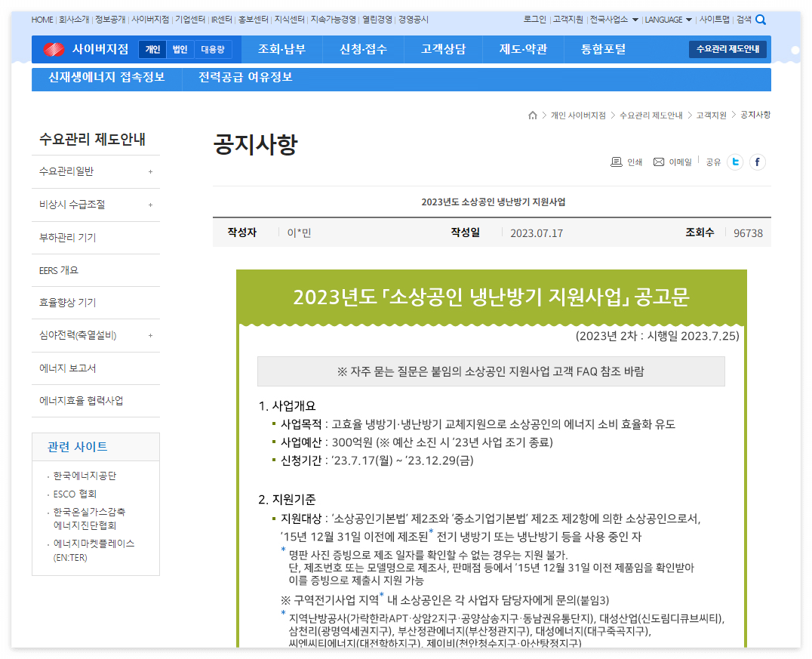Open the 수요관리 제도안내 badge in the navbar
812x659 pixels.
pyautogui.click(x=726, y=48)
